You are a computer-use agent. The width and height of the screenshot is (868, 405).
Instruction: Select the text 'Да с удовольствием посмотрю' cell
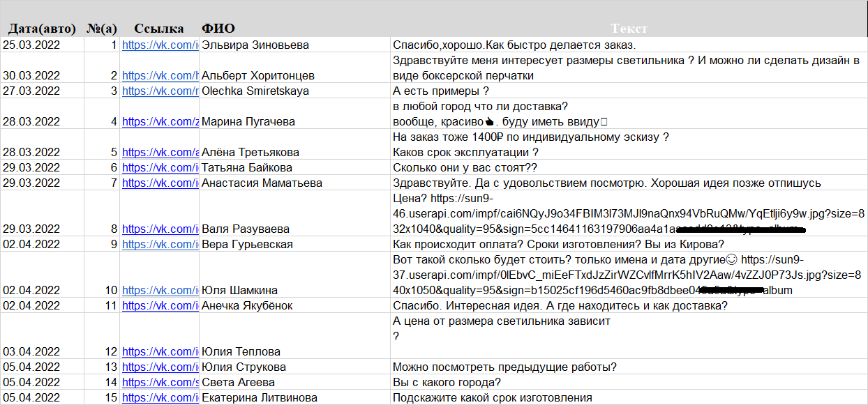coord(629,183)
